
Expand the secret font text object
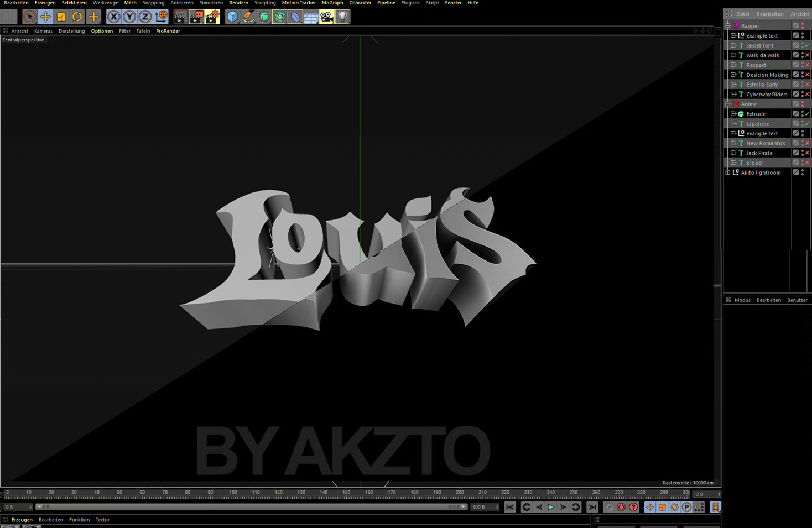click(733, 45)
